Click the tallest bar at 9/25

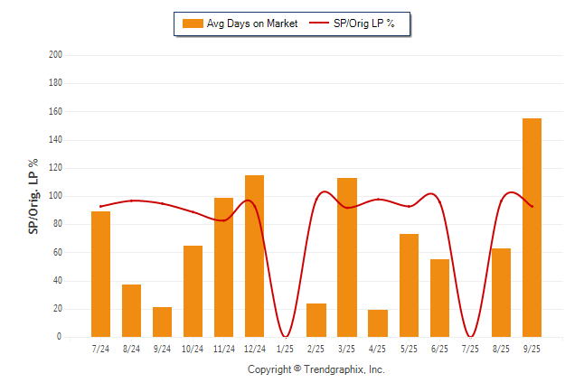coord(532,228)
